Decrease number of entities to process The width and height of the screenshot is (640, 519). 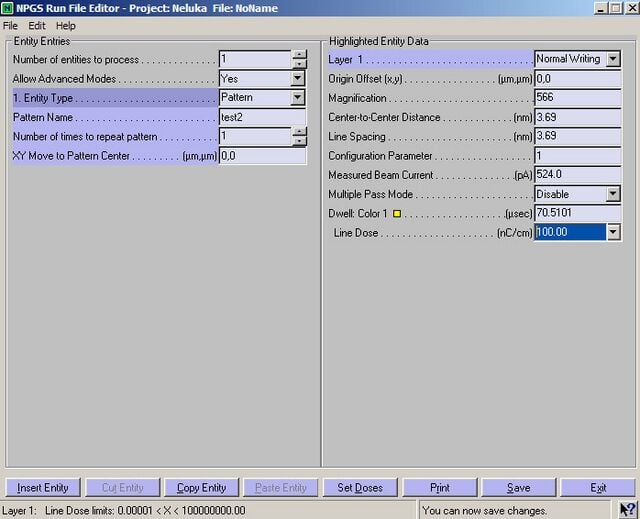(x=299, y=64)
